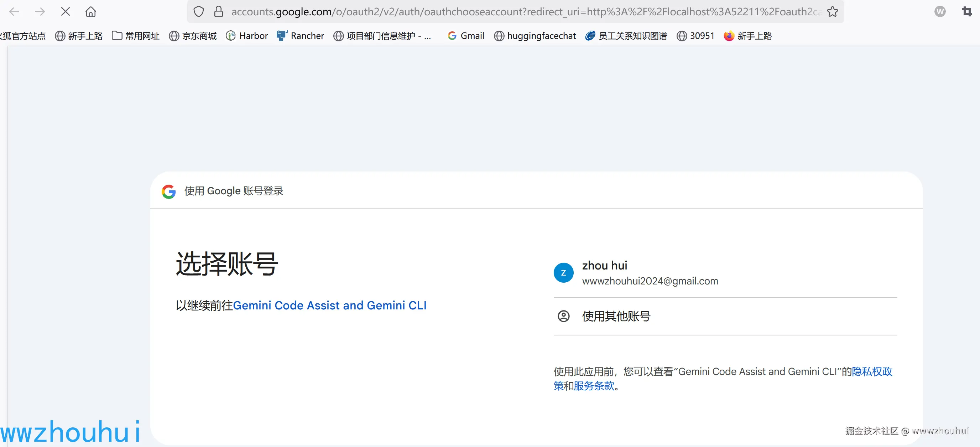
Task: Click 使用 Google 账号登录 header text
Action: (x=234, y=191)
